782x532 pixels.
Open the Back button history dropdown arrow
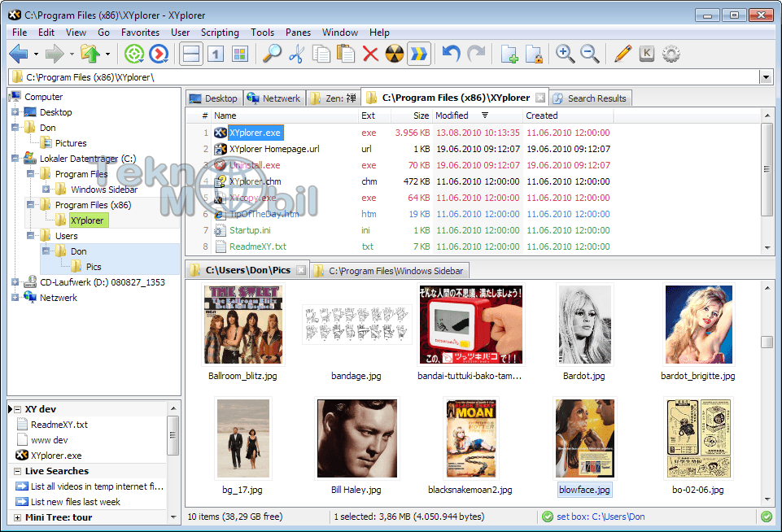[36, 54]
